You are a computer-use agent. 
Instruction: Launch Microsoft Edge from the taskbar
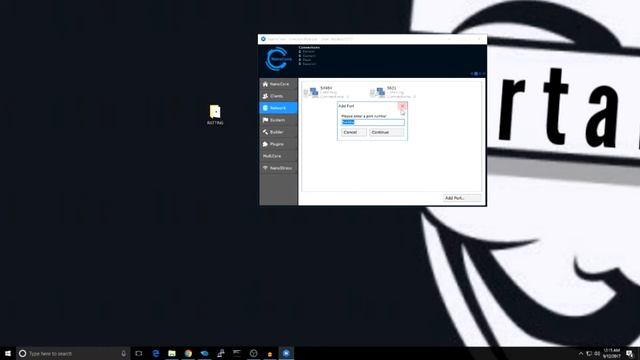(x=156, y=353)
